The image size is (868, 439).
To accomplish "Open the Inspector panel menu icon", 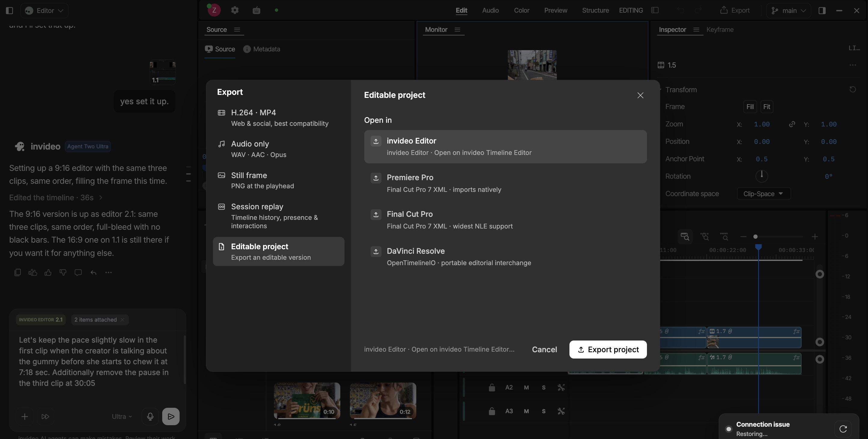I will click(696, 30).
